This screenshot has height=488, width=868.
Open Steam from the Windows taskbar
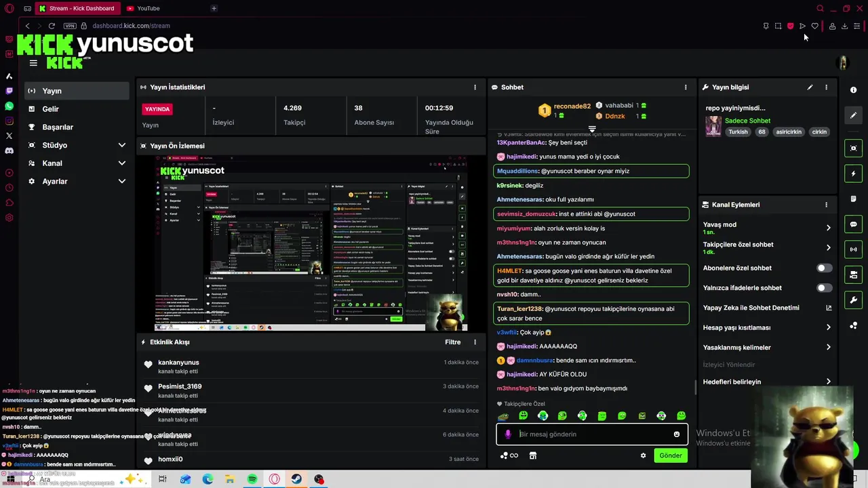pyautogui.click(x=297, y=479)
